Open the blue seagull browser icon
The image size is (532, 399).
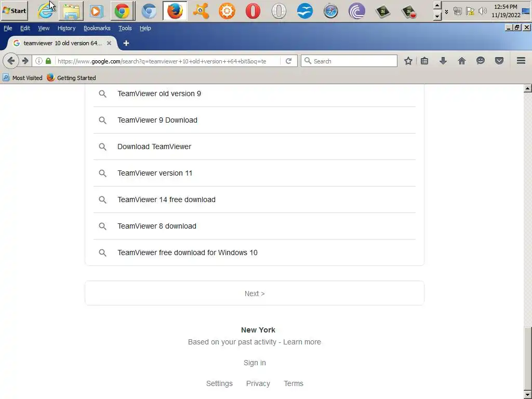tap(304, 11)
